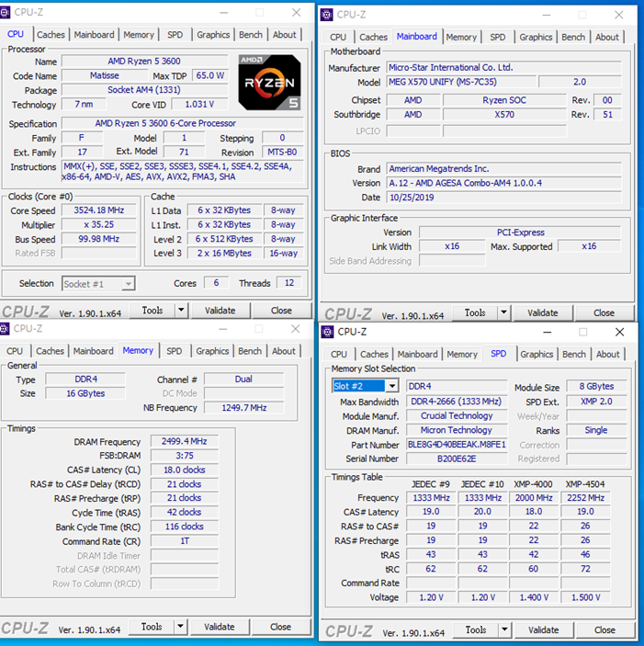Click Validate button in Memory window
The height and width of the screenshot is (646, 644).
coord(220,627)
